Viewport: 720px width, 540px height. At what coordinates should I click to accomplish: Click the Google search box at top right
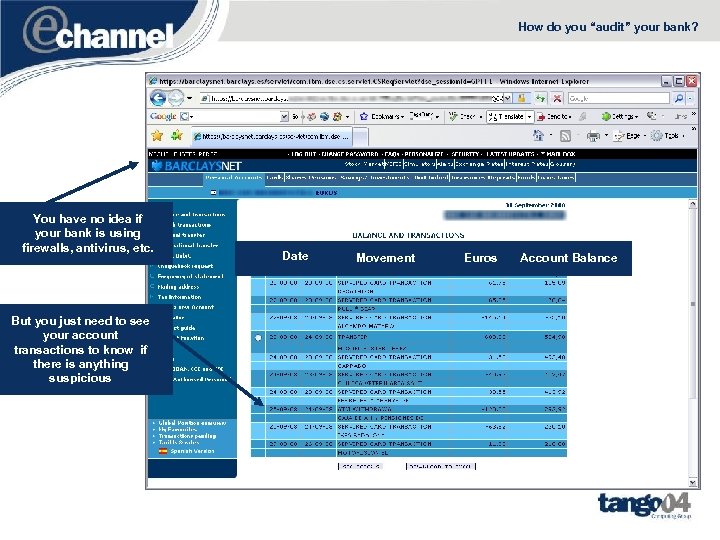[x=618, y=98]
